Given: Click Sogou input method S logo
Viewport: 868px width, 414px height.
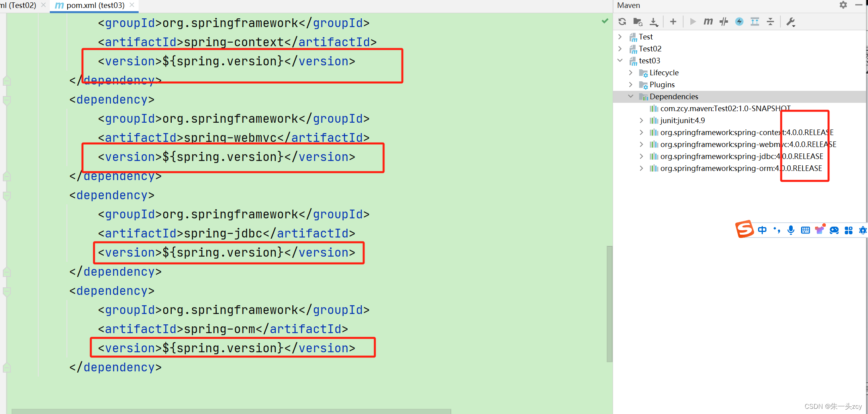Looking at the screenshot, I should (x=744, y=229).
